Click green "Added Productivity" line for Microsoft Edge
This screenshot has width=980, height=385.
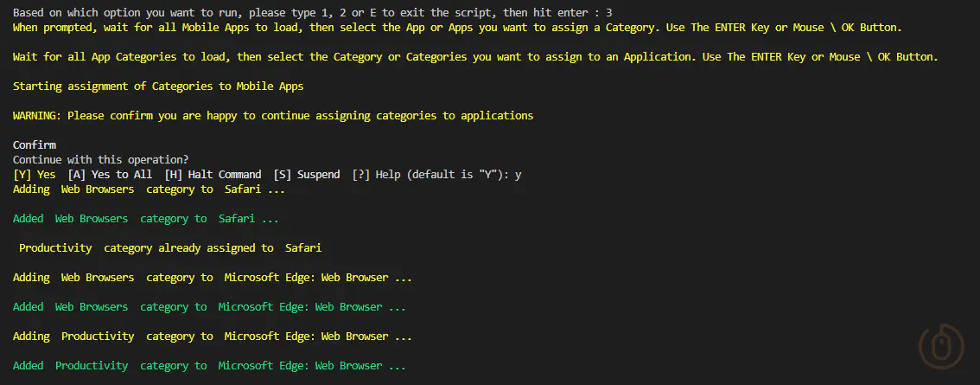[x=209, y=366]
